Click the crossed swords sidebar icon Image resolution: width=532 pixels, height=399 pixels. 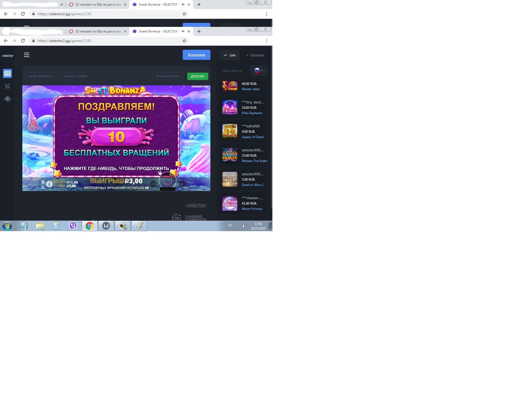point(7,86)
